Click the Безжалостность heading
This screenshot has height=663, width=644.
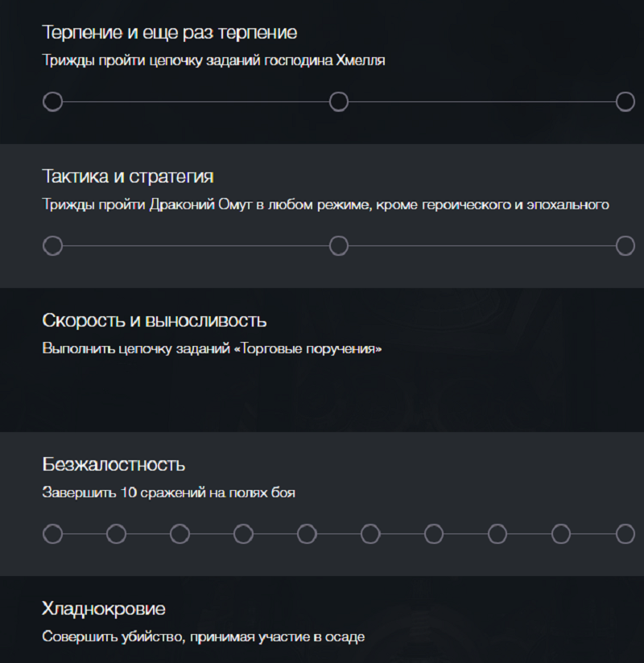click(114, 464)
